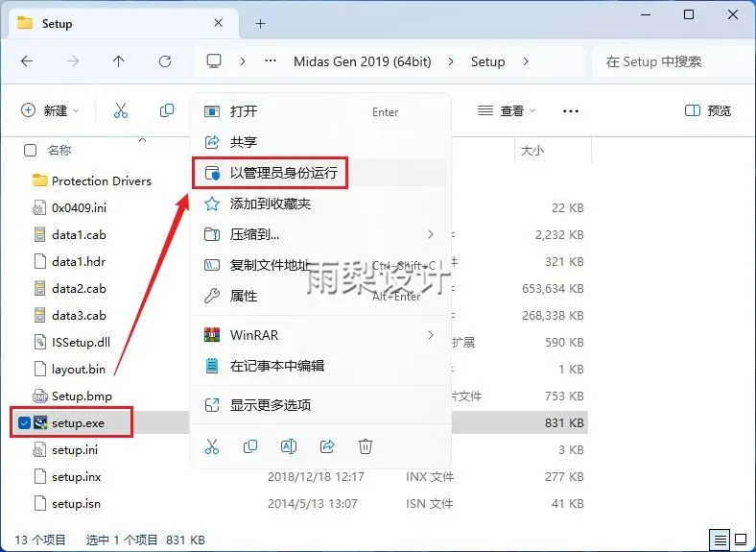Screen dimensions: 756x552
Task: Click chevron after Midas Gen 2019 (64bit)
Action: (450, 61)
